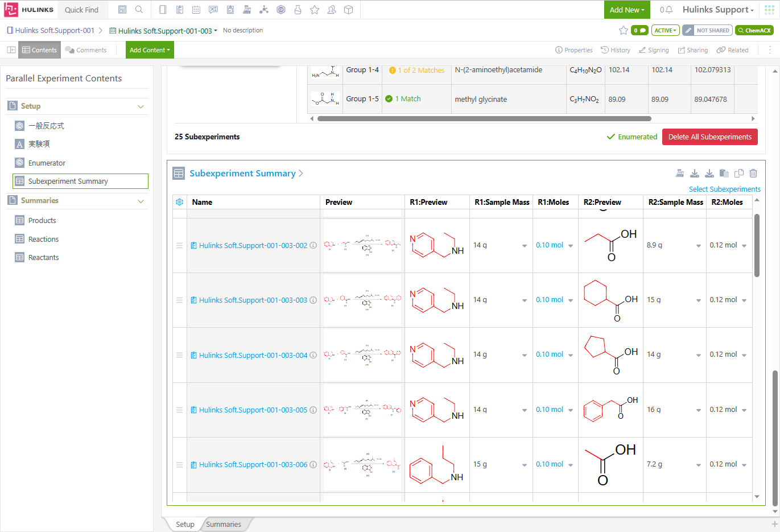Image resolution: width=780 pixels, height=532 pixels.
Task: Collapse the left sidebar panel icon
Action: point(11,50)
